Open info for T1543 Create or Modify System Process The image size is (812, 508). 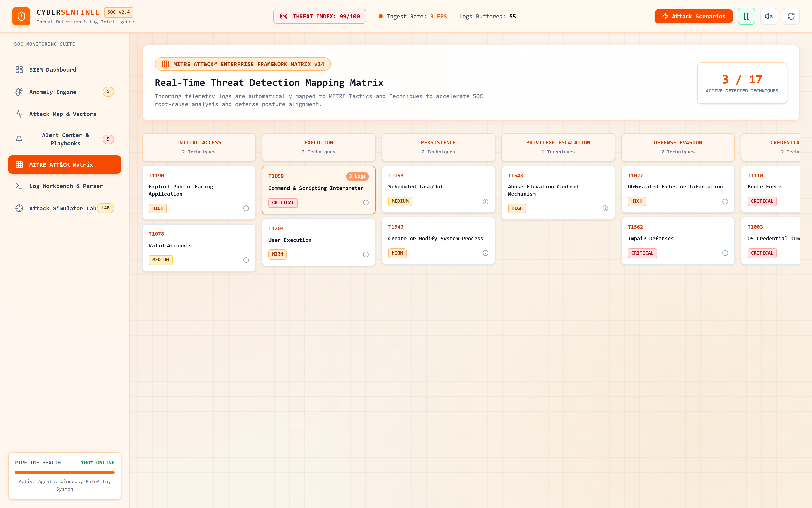point(485,253)
